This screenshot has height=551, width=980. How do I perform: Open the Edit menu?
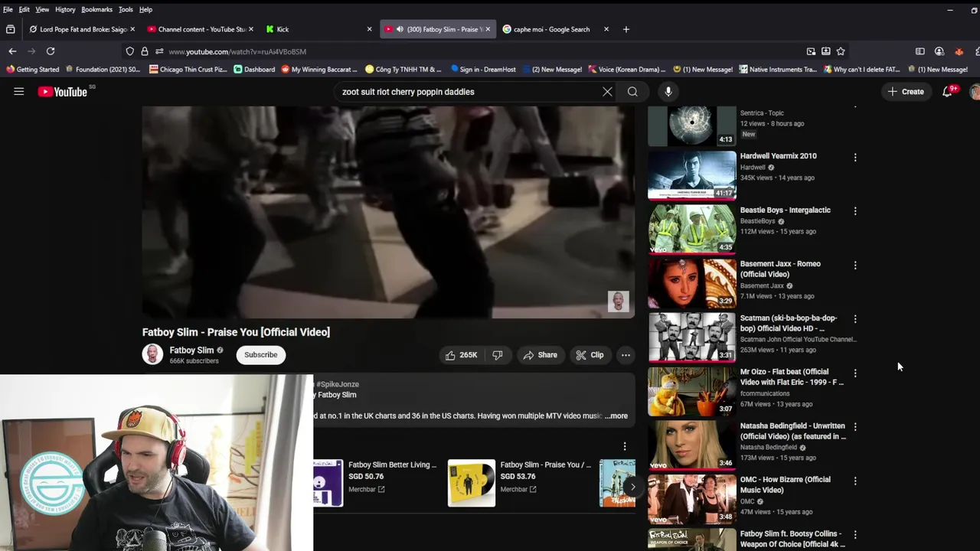[x=24, y=9]
